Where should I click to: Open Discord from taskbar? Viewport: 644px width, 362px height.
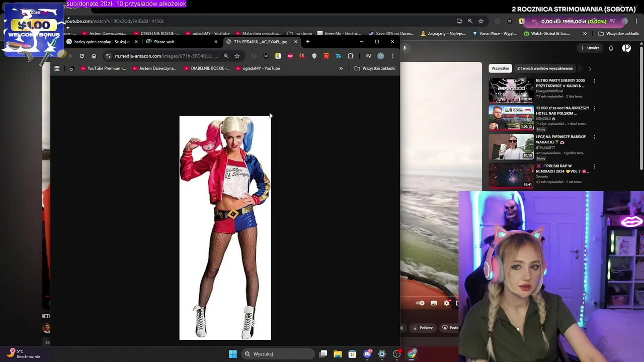tap(367, 354)
